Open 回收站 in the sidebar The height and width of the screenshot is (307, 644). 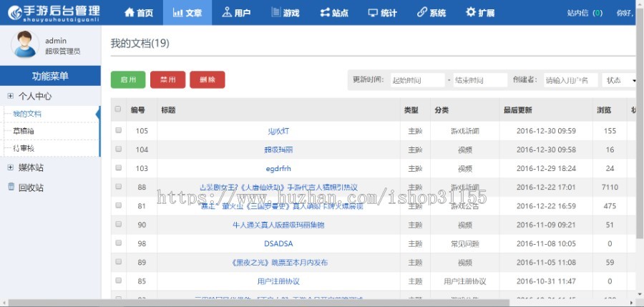(31, 187)
